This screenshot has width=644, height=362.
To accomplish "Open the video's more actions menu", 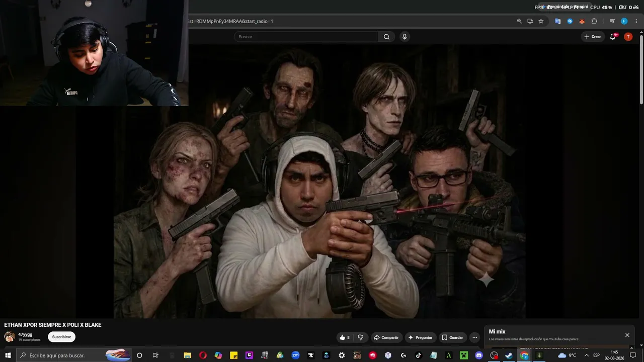I will point(474,337).
